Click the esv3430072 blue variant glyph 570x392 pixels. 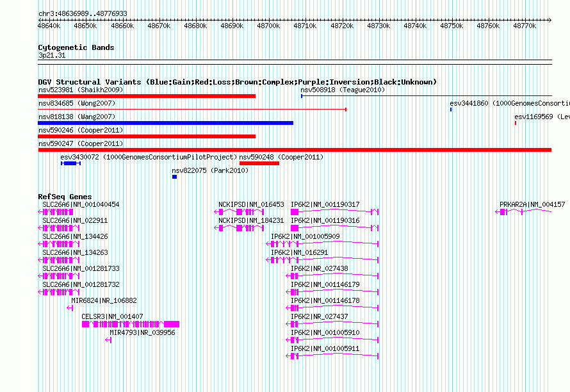[71, 163]
